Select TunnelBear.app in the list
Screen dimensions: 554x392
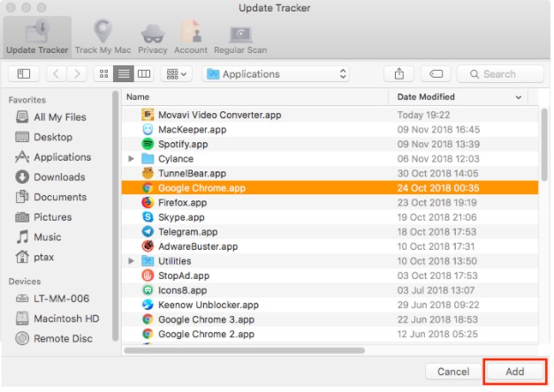tap(330, 173)
